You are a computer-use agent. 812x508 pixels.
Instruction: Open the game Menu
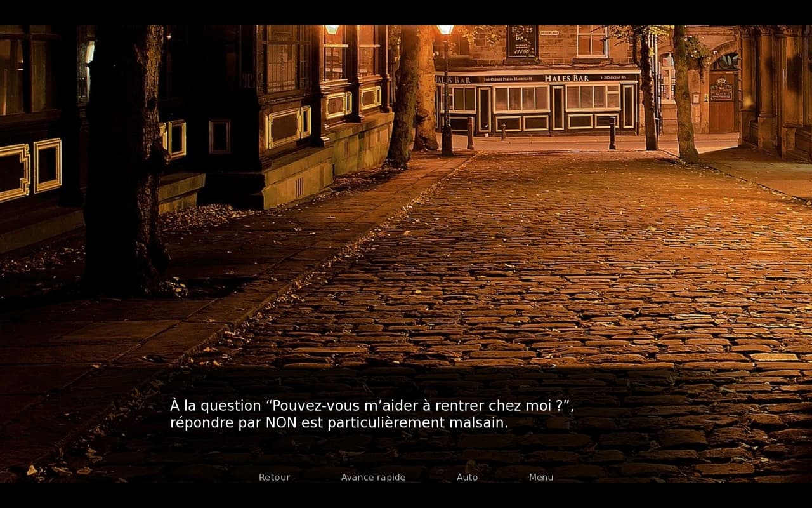pos(541,477)
